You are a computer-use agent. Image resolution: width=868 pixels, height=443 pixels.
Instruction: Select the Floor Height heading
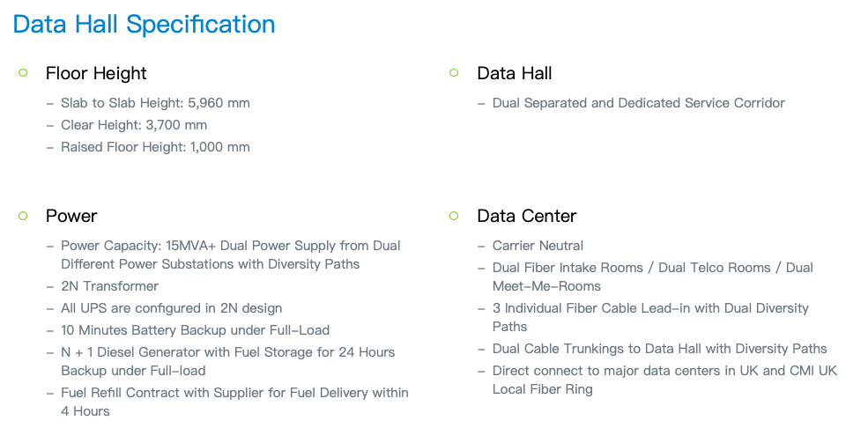click(x=96, y=73)
